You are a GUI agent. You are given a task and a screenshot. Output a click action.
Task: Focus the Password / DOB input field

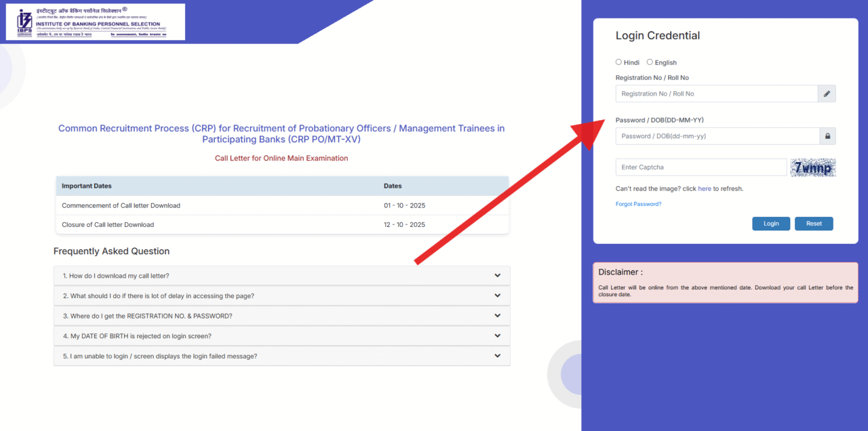716,136
